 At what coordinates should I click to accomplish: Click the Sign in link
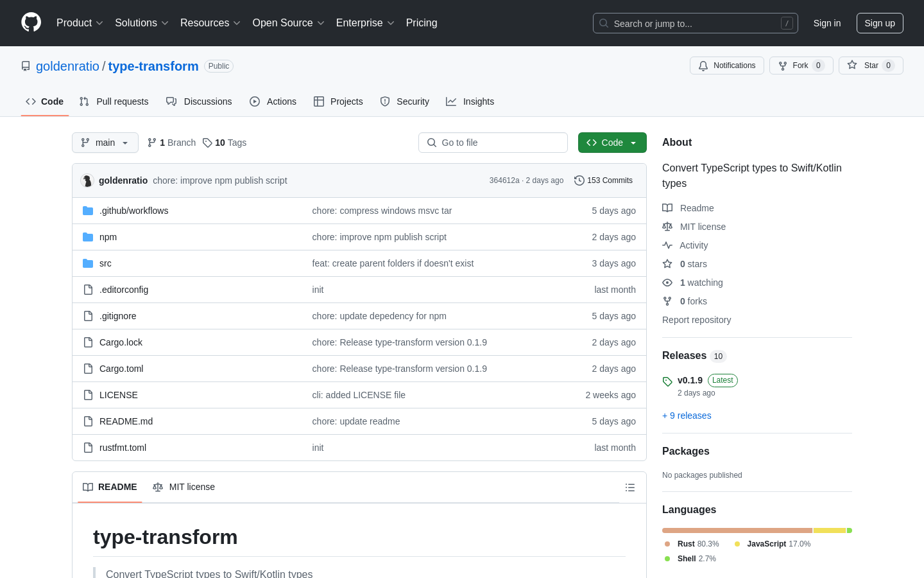(827, 23)
